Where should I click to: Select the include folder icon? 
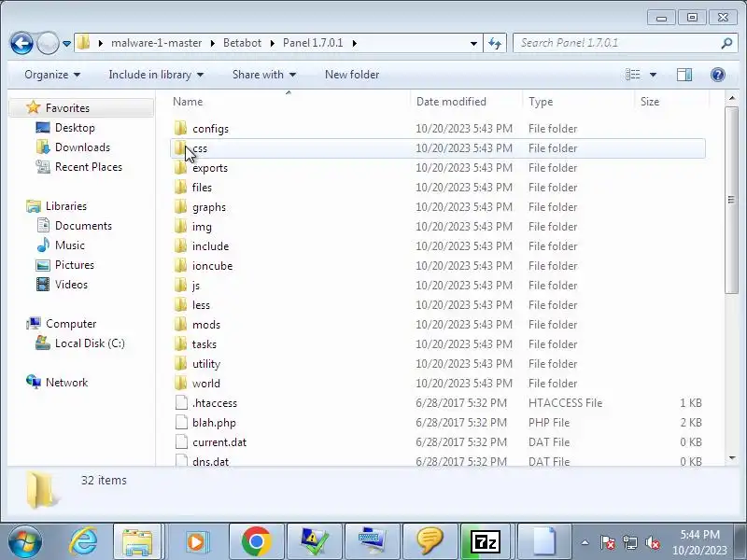click(180, 245)
